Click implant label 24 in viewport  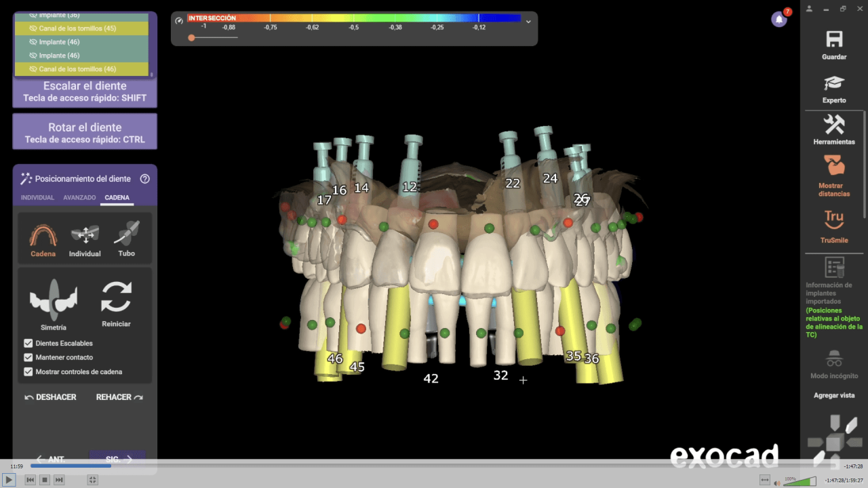click(x=550, y=179)
